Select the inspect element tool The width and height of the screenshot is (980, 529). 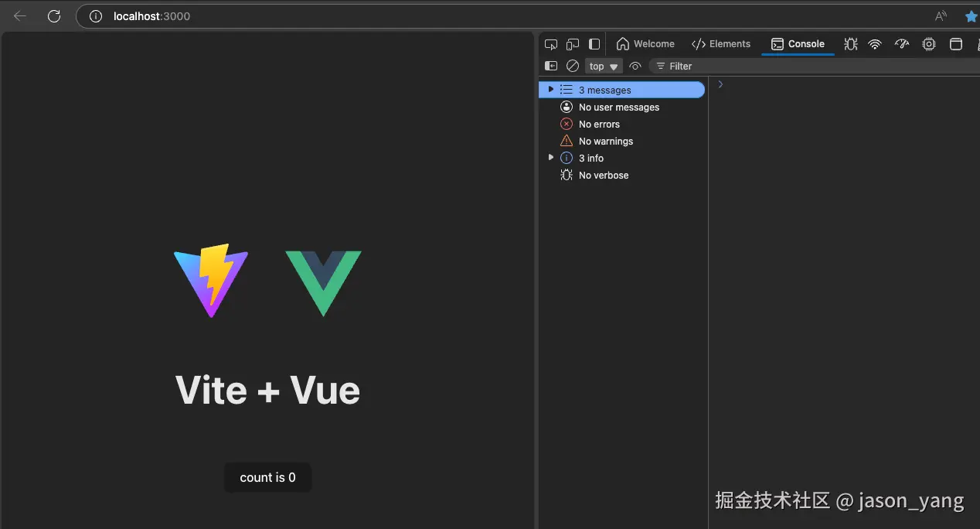pyautogui.click(x=551, y=44)
